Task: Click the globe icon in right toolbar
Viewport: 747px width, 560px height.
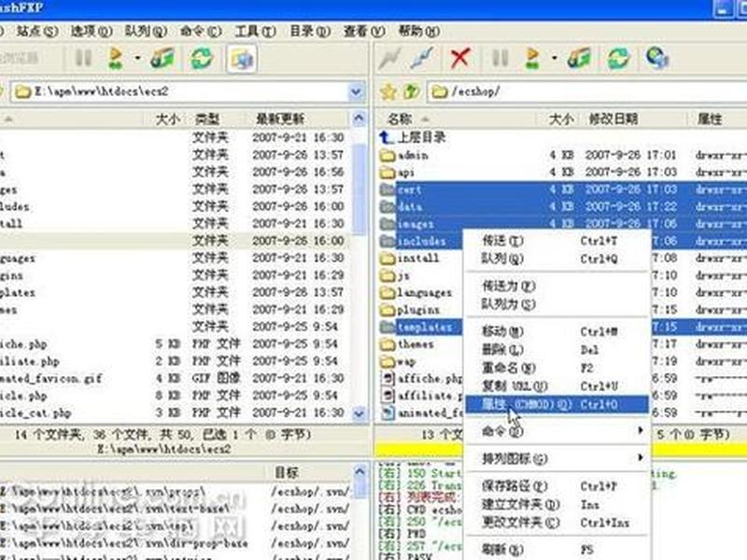Action: 657,59
